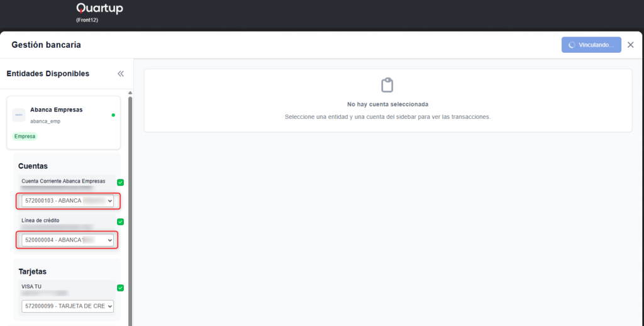Click the Empresa badge
The width and height of the screenshot is (644, 326).
click(x=25, y=136)
